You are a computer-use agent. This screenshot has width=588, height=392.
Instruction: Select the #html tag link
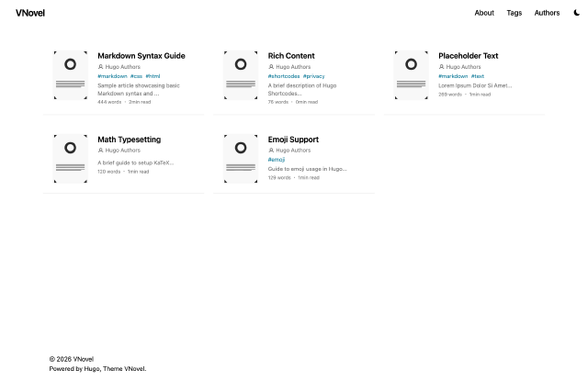coord(153,76)
